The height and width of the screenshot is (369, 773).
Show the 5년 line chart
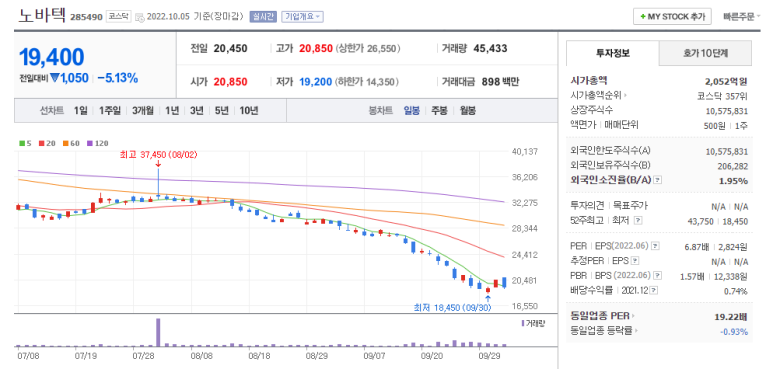click(221, 110)
